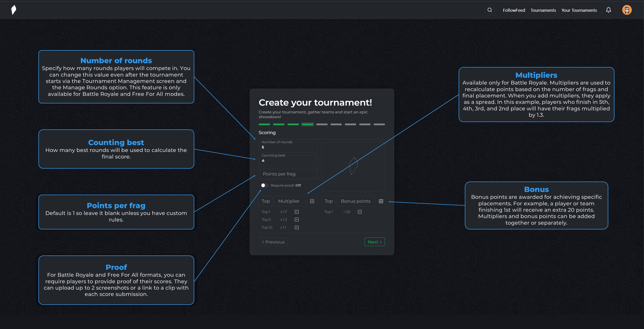Remove the Top 1 +20 bonus
644x329 pixels.
[359, 212]
